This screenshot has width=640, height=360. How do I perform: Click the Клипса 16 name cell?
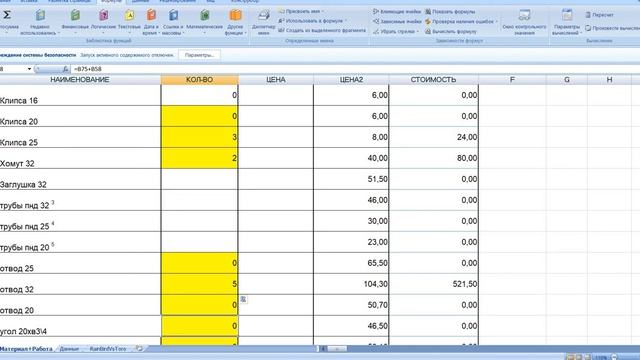pyautogui.click(x=80, y=95)
